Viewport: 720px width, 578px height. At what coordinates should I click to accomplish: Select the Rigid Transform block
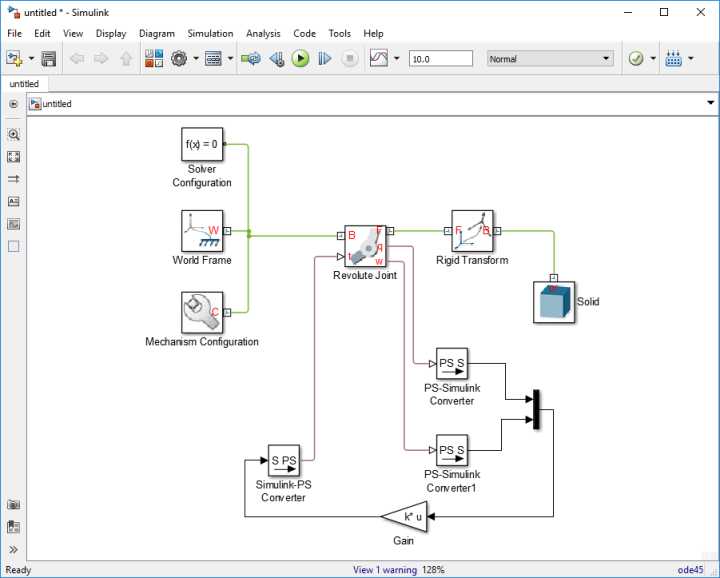472,231
